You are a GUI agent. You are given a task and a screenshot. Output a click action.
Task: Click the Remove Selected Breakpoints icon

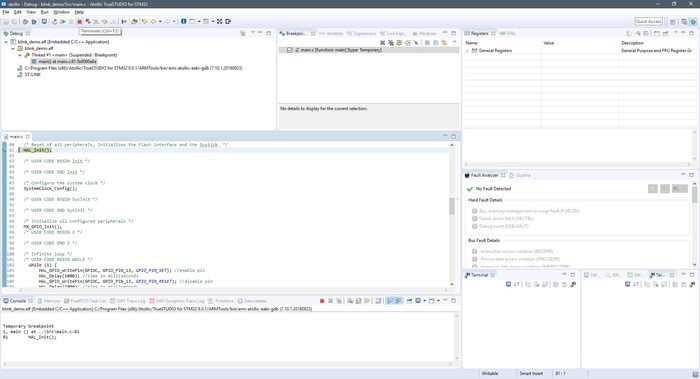[383, 43]
